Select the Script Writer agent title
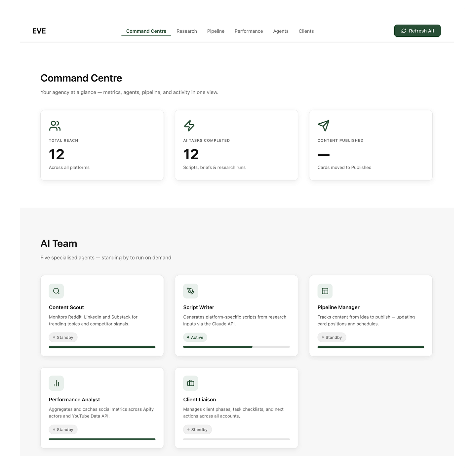Viewport: 474px width, 476px height. [x=199, y=307]
